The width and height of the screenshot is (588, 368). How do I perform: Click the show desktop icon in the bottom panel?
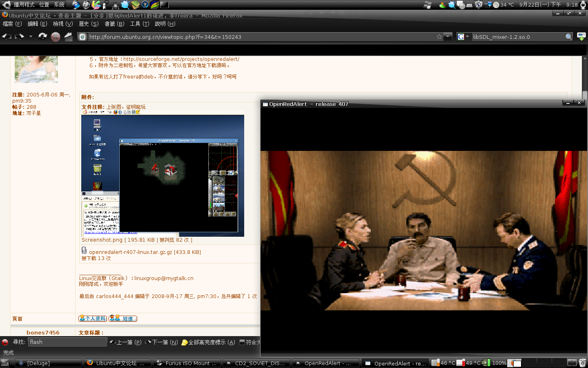click(x=5, y=363)
